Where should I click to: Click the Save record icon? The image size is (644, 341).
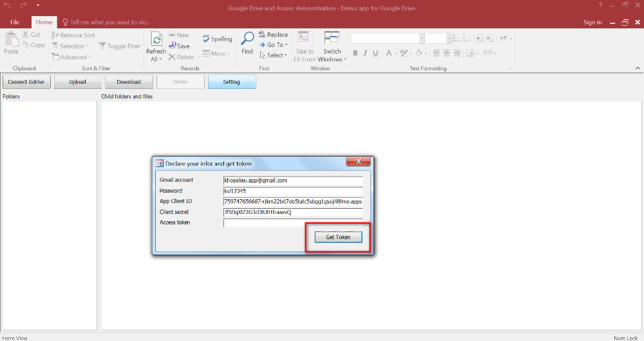tap(173, 46)
